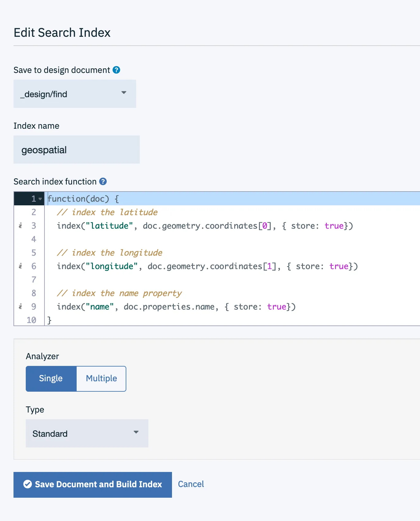Screen dimensions: 420x521
Task: Click the comment "// index the longitude"
Action: coord(110,253)
